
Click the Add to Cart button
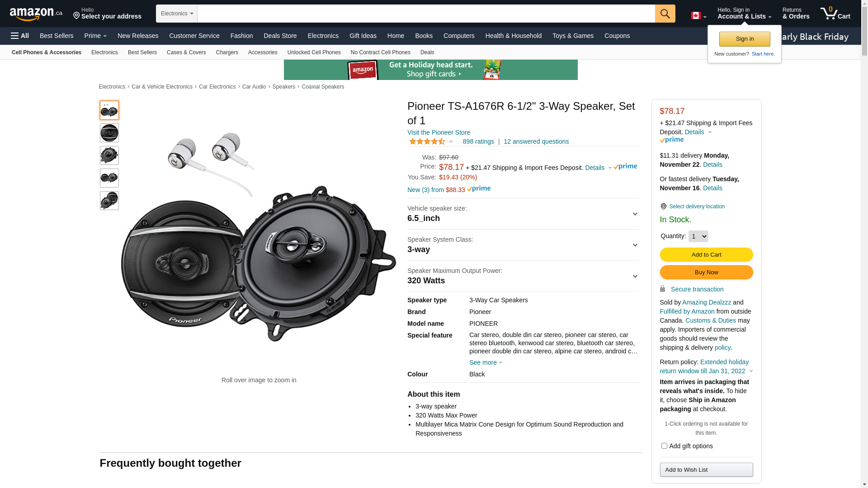click(x=706, y=255)
